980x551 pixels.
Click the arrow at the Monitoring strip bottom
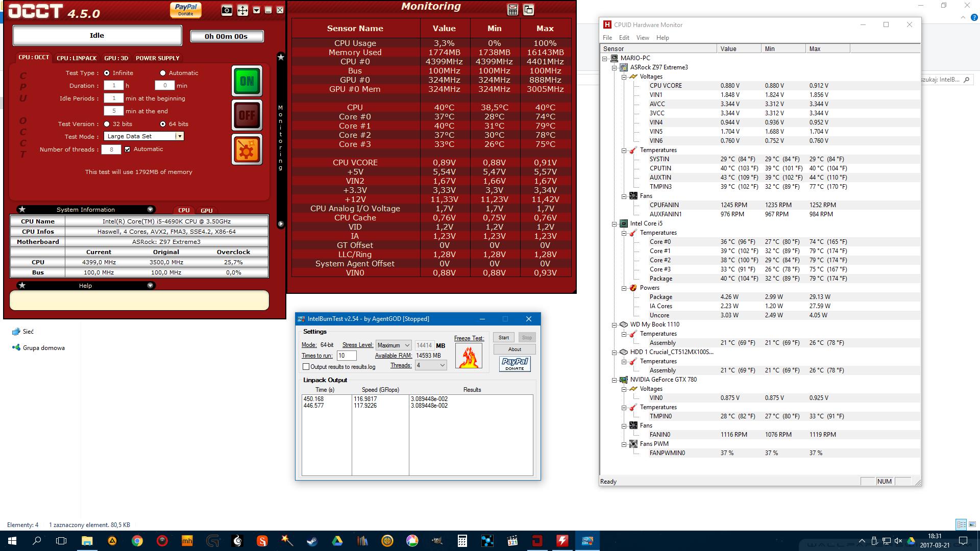pyautogui.click(x=281, y=224)
